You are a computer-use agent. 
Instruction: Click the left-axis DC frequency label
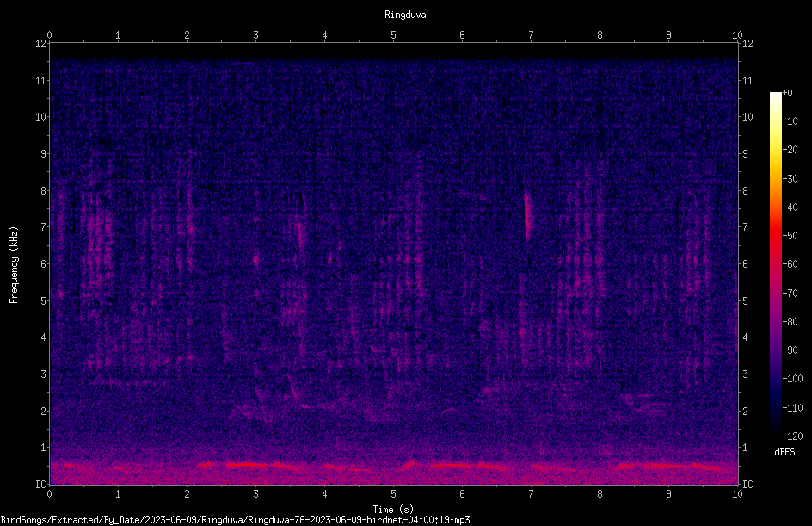(x=41, y=485)
